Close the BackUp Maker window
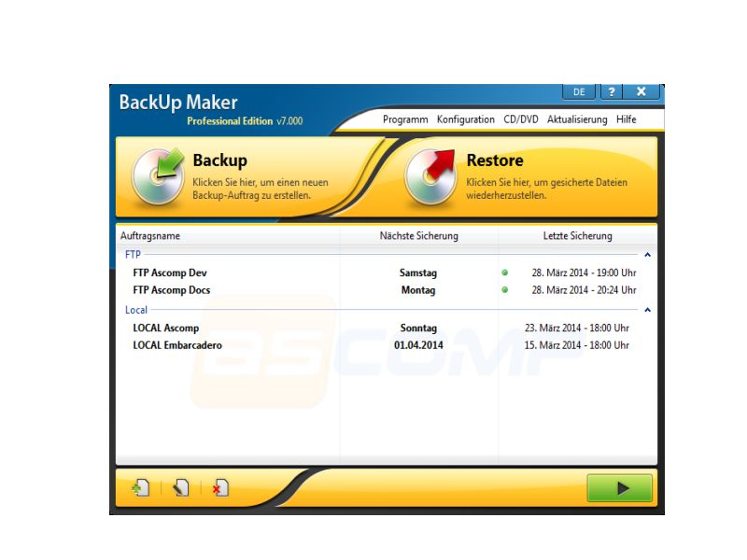This screenshot has height=560, width=747. (641, 91)
